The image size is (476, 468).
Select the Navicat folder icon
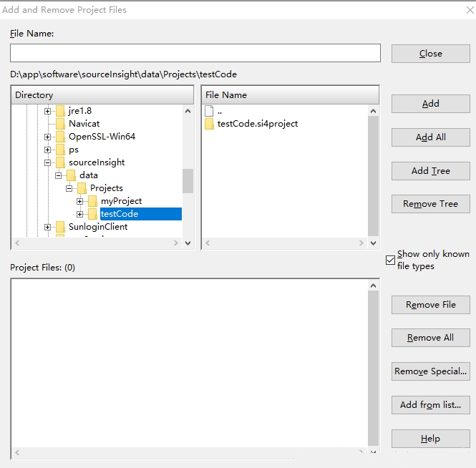pos(60,124)
